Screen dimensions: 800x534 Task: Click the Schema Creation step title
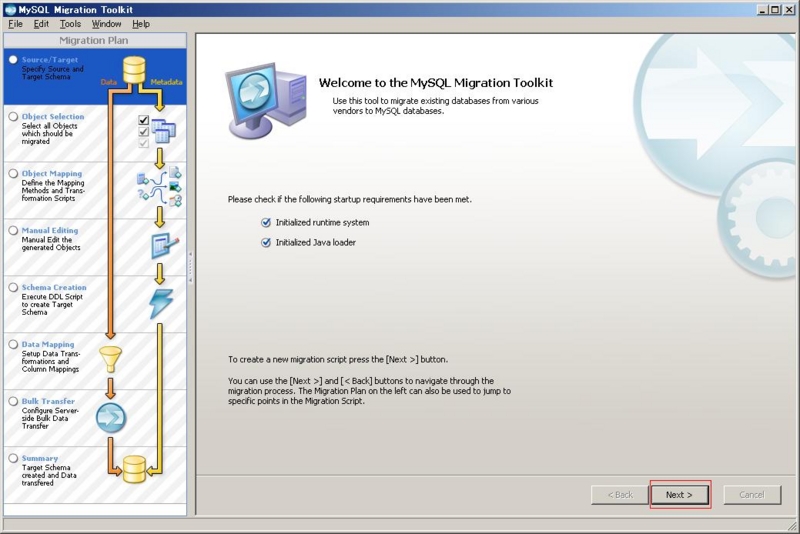[54, 287]
